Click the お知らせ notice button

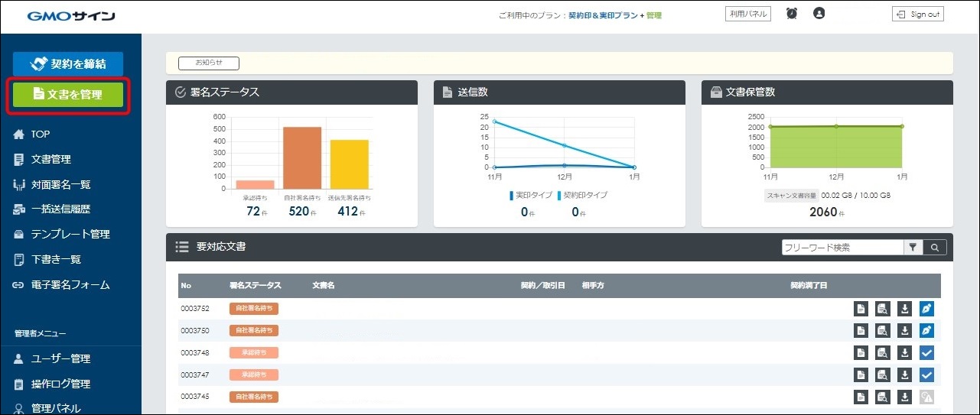coord(209,63)
